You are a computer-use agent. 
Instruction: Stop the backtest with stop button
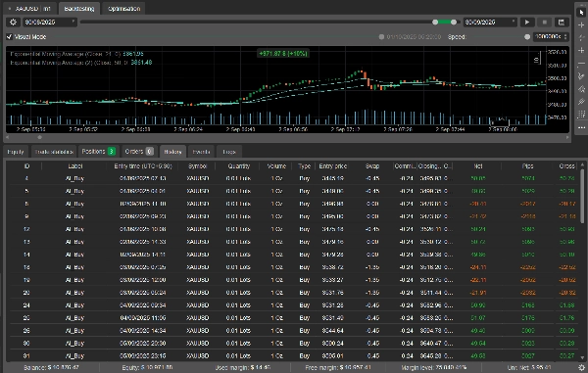pos(545,23)
